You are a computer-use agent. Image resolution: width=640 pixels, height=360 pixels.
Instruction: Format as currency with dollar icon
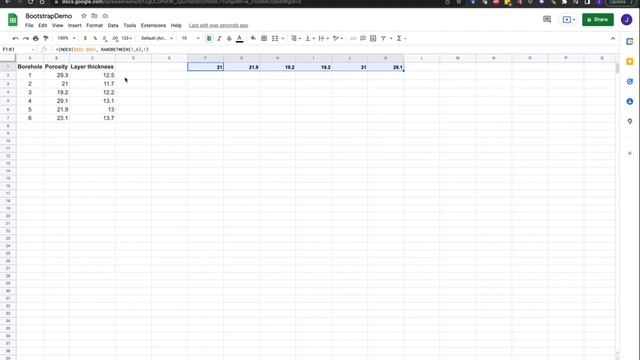tap(85, 38)
